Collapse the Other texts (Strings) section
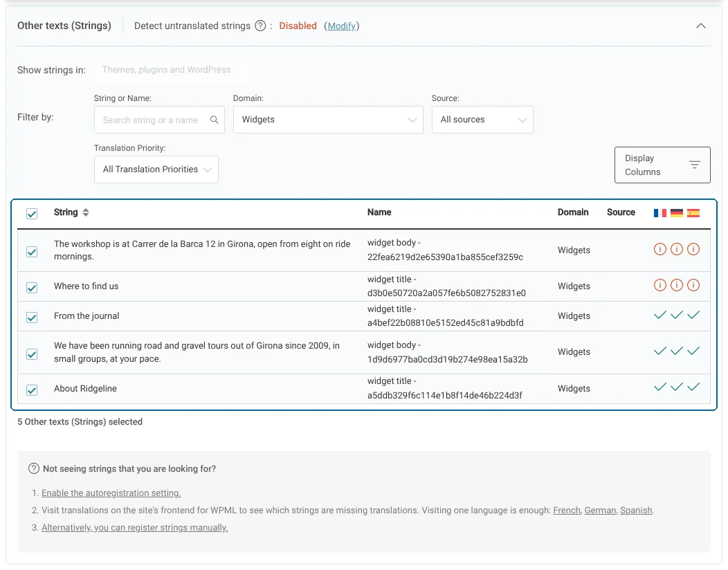The image size is (728, 570). pos(700,26)
